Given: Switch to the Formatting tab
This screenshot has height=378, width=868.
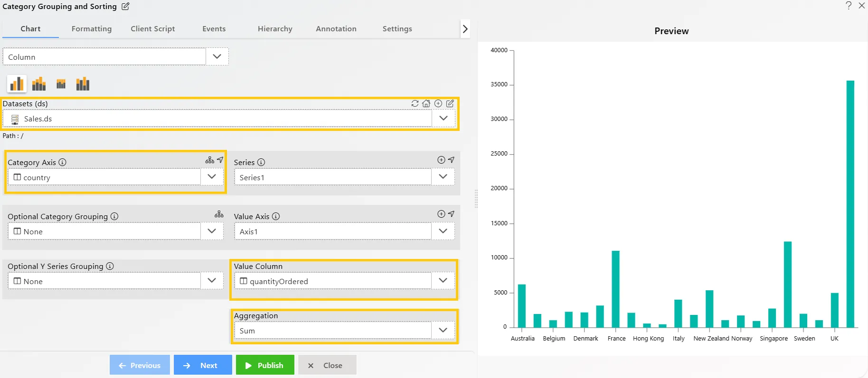Looking at the screenshot, I should (x=92, y=29).
